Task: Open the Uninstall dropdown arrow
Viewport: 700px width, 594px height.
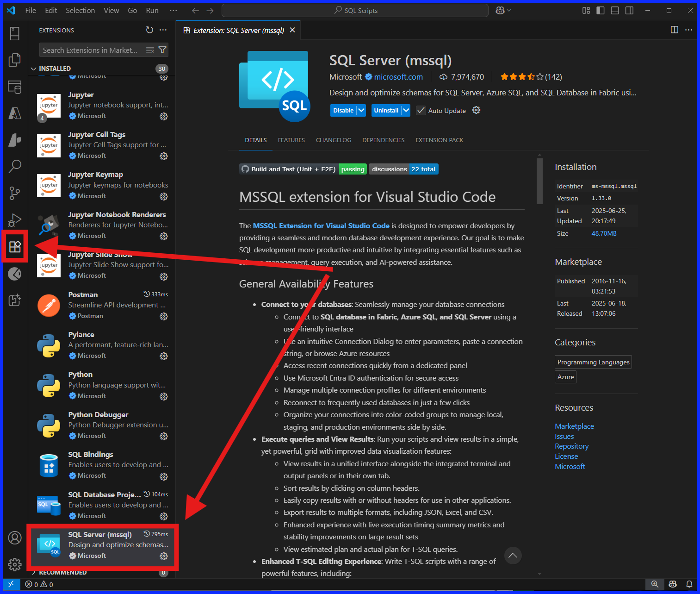Action: tap(406, 110)
